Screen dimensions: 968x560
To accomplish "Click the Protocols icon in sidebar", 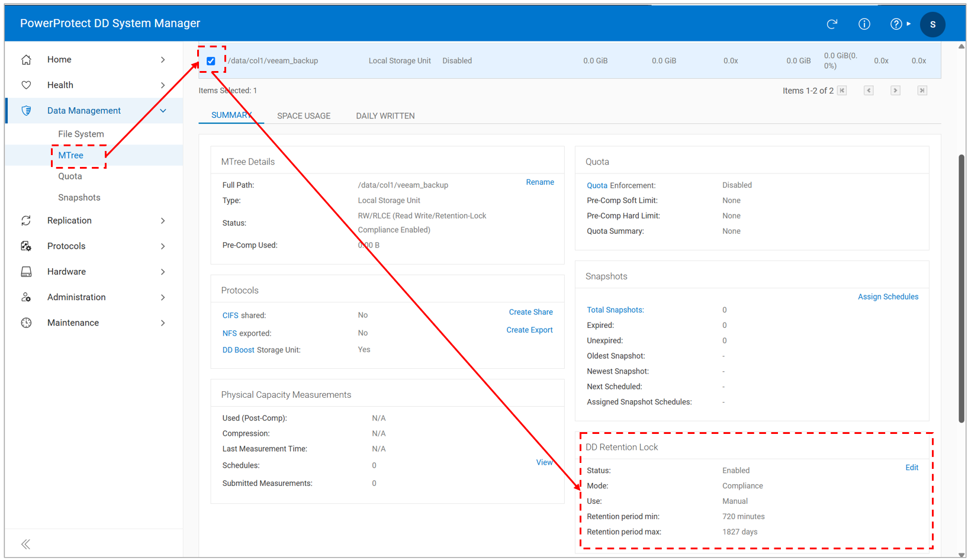I will pyautogui.click(x=26, y=246).
